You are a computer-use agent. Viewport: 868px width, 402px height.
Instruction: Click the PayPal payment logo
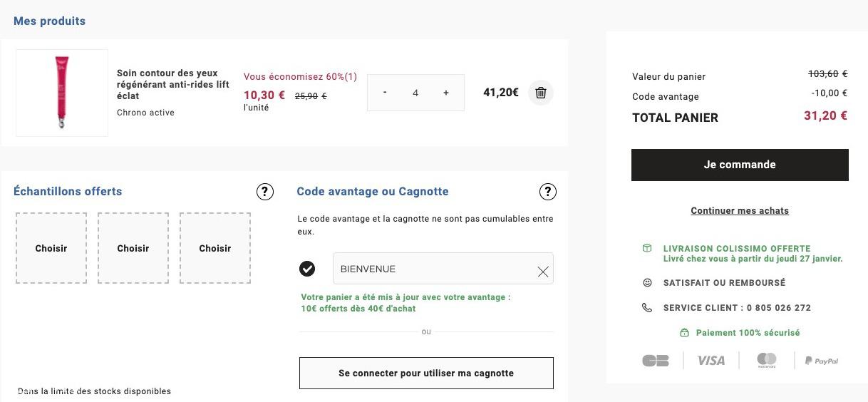822,361
